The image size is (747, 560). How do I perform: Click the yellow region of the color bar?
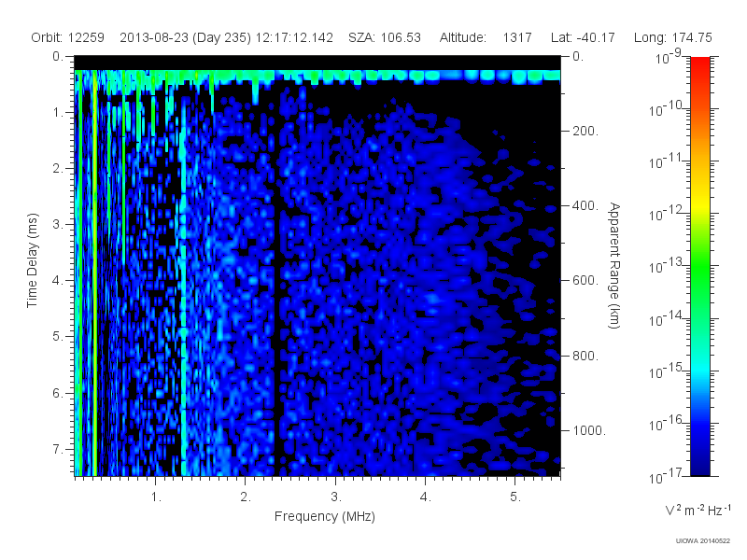click(699, 203)
